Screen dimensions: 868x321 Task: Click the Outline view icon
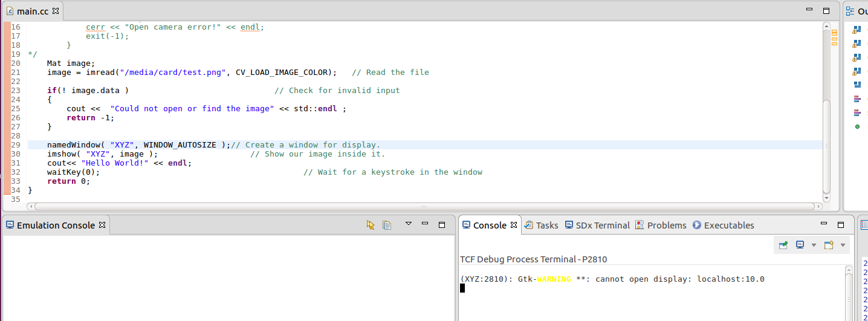850,11
